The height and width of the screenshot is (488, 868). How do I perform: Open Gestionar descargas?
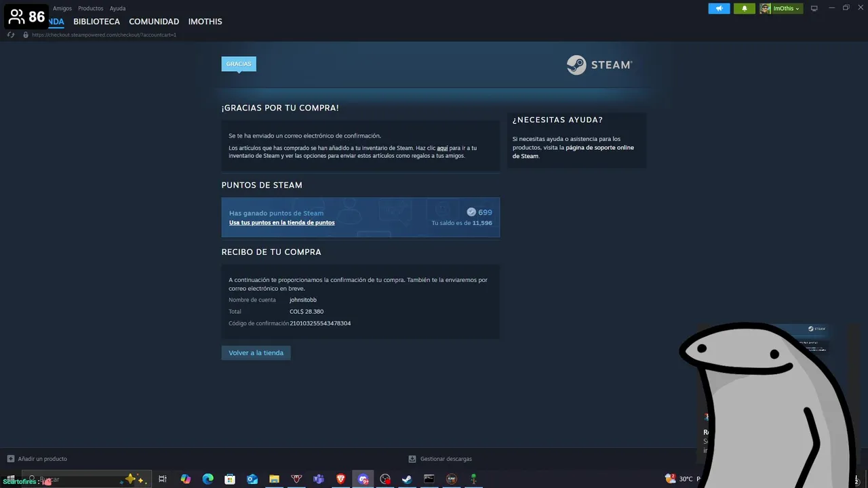point(446,459)
